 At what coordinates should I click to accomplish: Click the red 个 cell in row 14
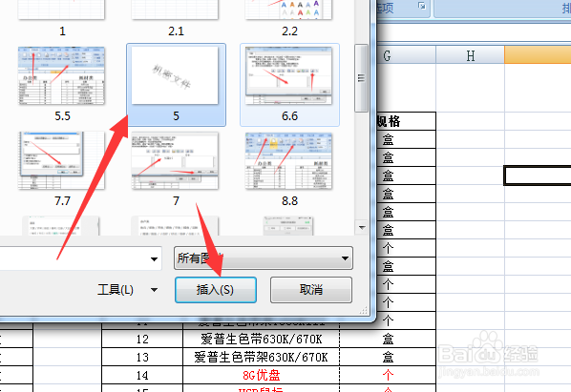(x=388, y=375)
